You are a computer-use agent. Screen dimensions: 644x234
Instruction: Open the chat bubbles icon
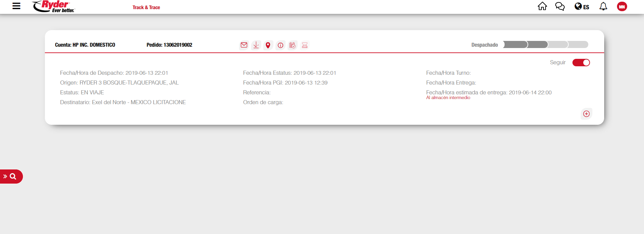click(x=560, y=6)
